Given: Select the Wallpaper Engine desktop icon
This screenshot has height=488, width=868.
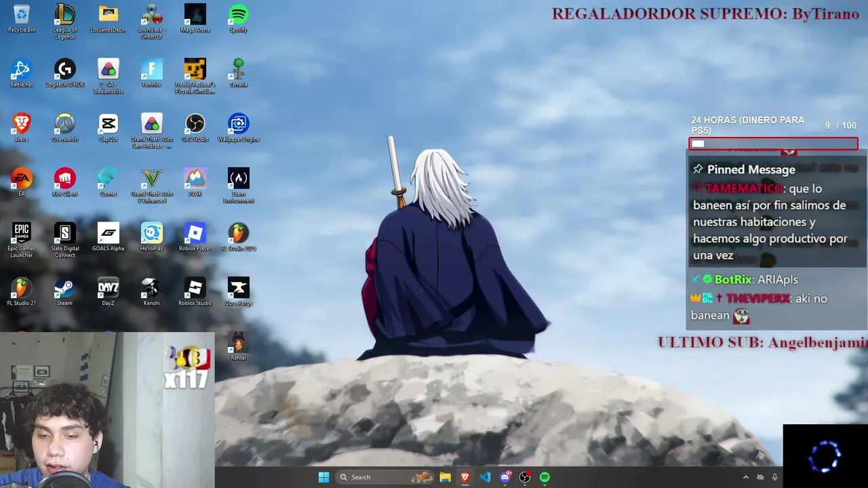Looking at the screenshot, I should (239, 128).
